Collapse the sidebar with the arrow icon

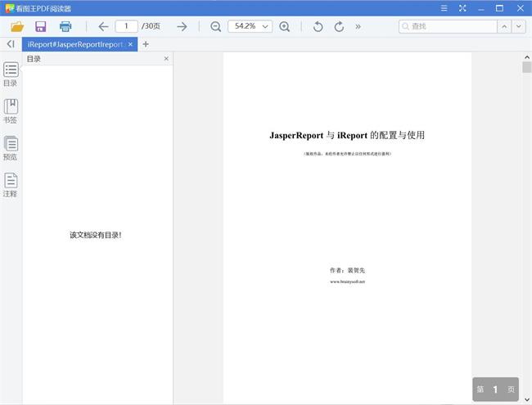coord(11,43)
